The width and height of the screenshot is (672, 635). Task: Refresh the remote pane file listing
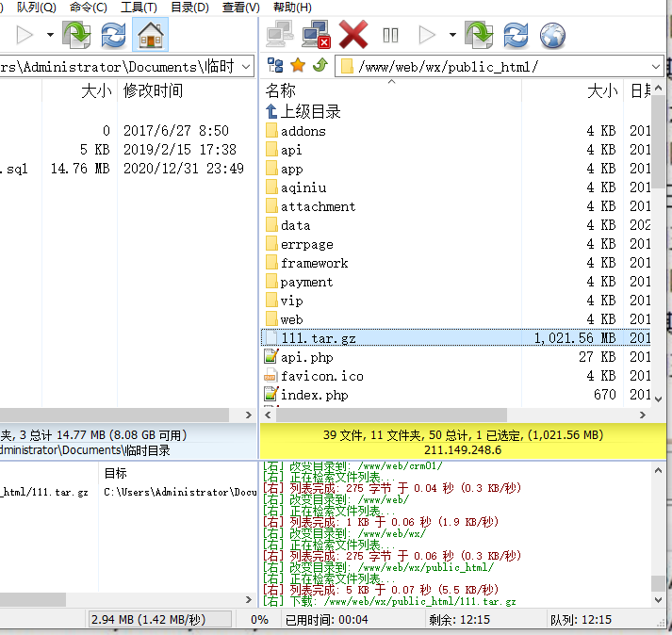(516, 36)
